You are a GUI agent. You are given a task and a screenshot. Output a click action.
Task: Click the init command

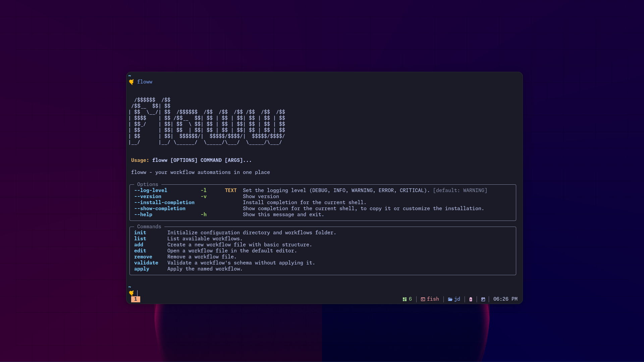coord(140,233)
